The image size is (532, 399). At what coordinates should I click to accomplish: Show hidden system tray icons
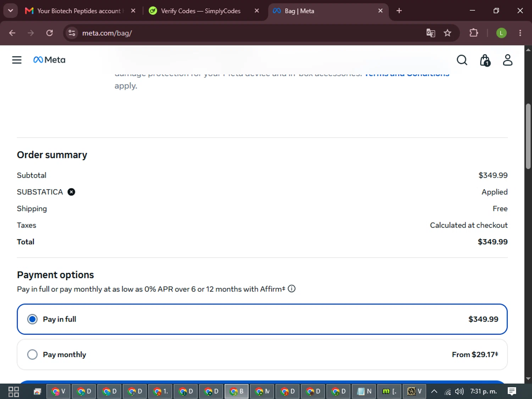[434, 392]
